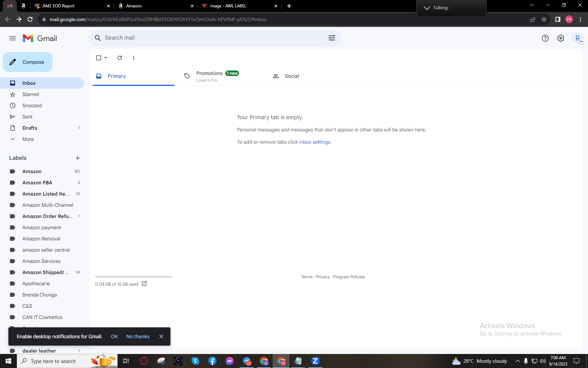This screenshot has height=368, width=588.
Task: Open Chrome three-dot menu
Action: tap(581, 19)
